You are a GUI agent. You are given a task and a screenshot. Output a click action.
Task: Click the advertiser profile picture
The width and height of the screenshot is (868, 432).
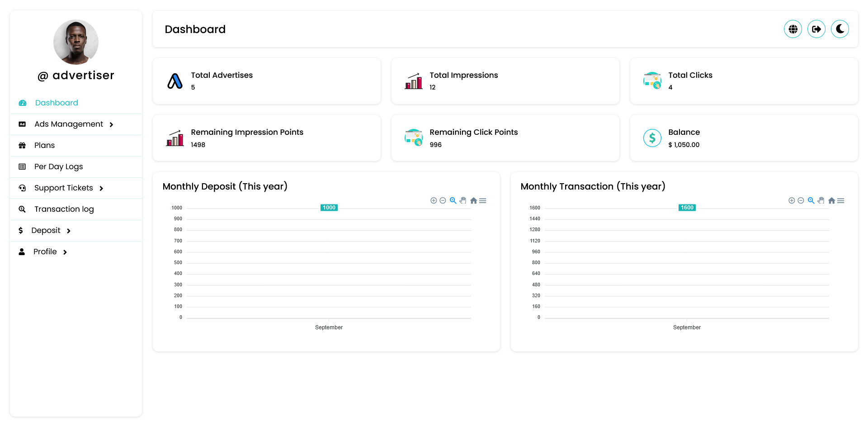75,42
